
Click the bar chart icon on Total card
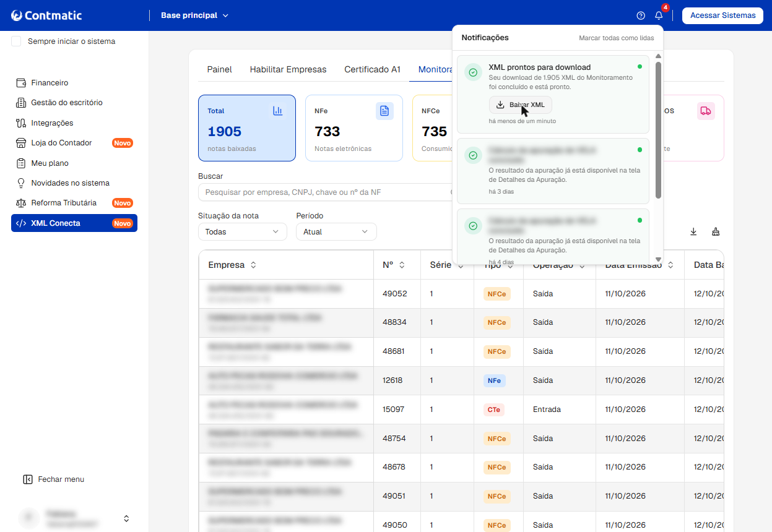278,111
